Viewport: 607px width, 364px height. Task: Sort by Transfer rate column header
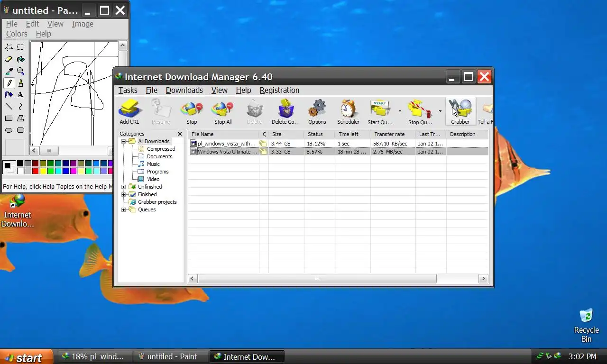393,134
